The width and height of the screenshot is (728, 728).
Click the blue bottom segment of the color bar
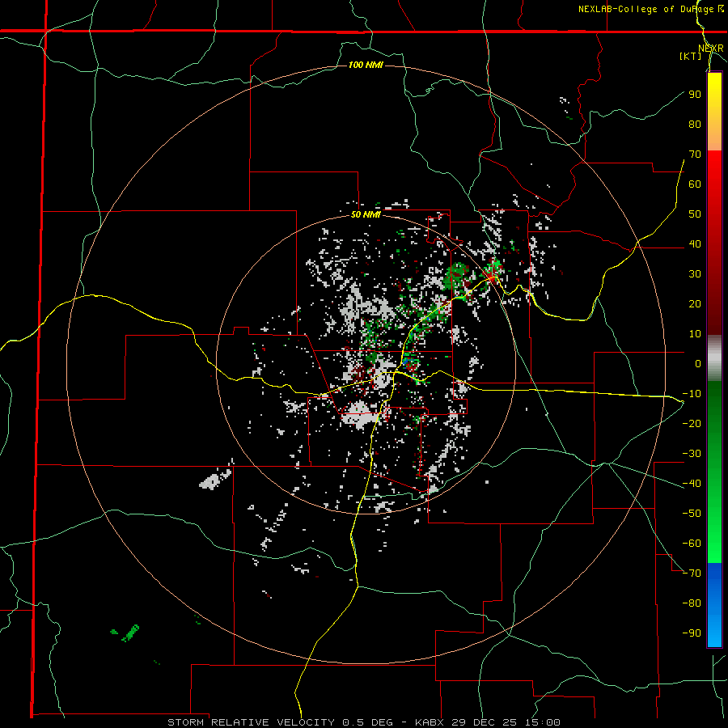tap(714, 605)
